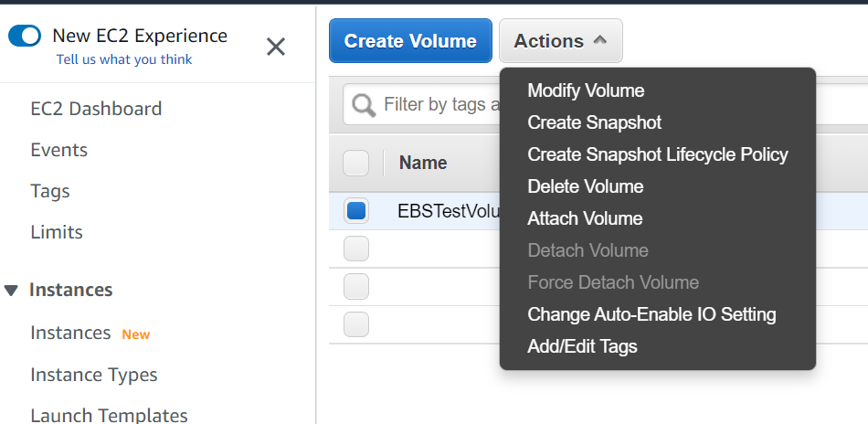Open the Tags sidebar page
The image size is (868, 424).
(x=50, y=191)
